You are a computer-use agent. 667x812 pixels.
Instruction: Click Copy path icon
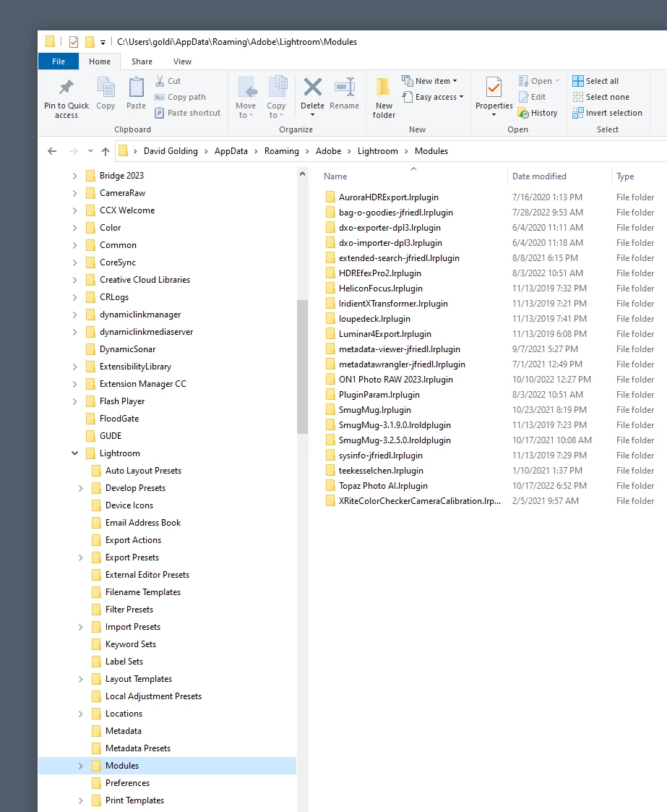[160, 97]
